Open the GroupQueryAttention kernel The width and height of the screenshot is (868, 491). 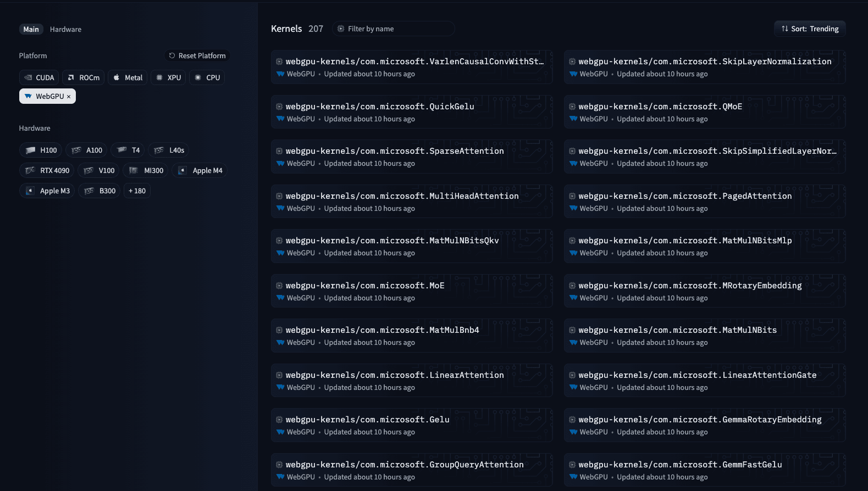(x=412, y=470)
